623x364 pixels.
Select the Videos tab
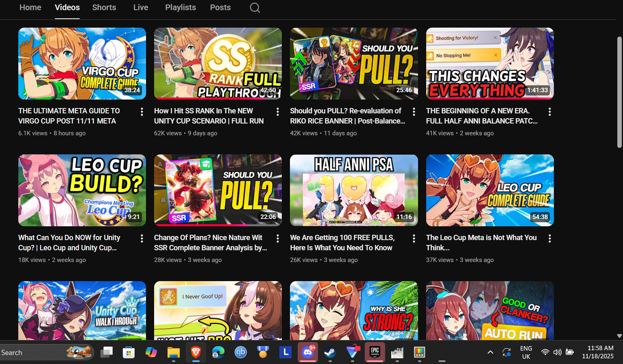pos(68,7)
